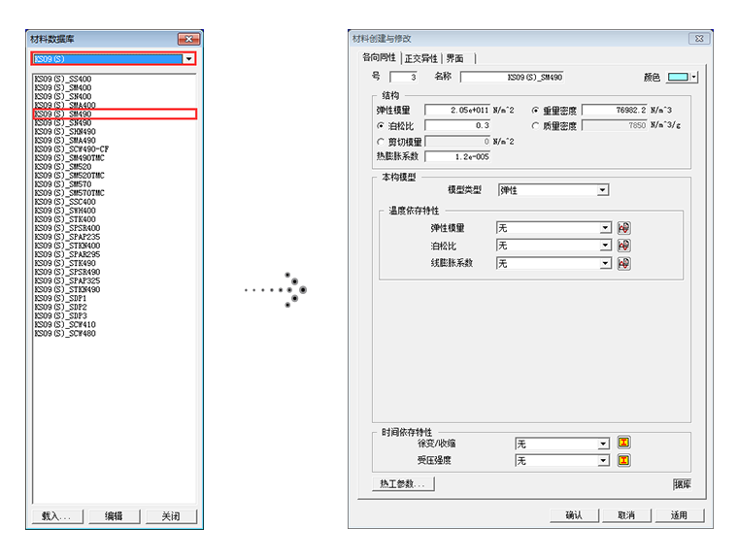The width and height of the screenshot is (738, 560).
Task: Select KS09(S)_SDP1 in the list
Action: pyautogui.click(x=60, y=298)
